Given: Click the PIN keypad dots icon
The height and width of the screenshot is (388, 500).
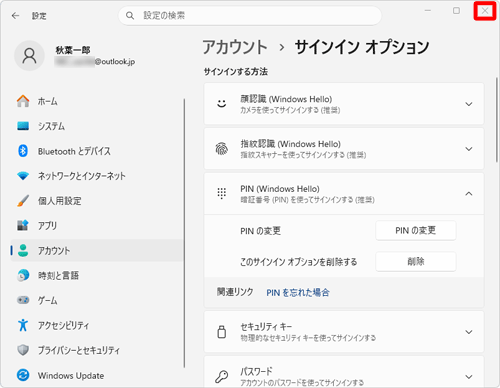Looking at the screenshot, I should point(222,193).
